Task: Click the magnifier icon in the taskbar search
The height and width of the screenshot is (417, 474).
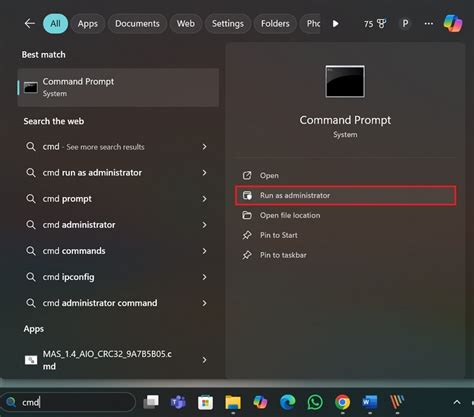Action: coord(11,402)
